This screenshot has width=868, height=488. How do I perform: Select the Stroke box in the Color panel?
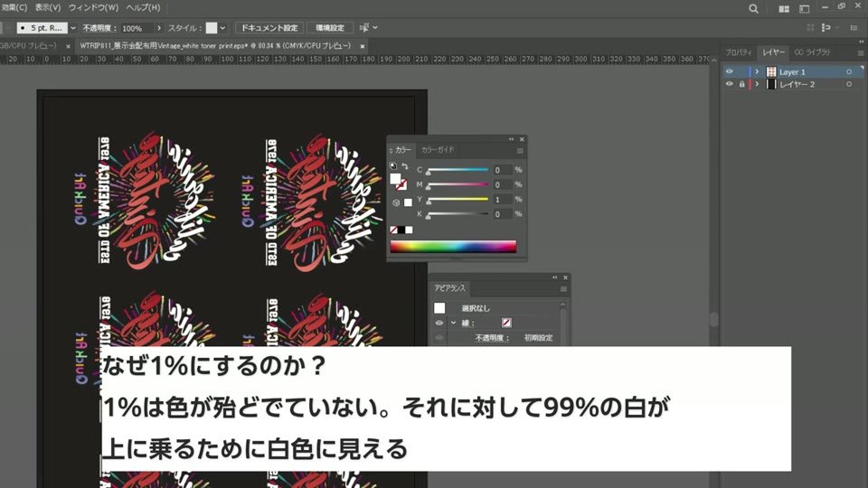point(401,185)
